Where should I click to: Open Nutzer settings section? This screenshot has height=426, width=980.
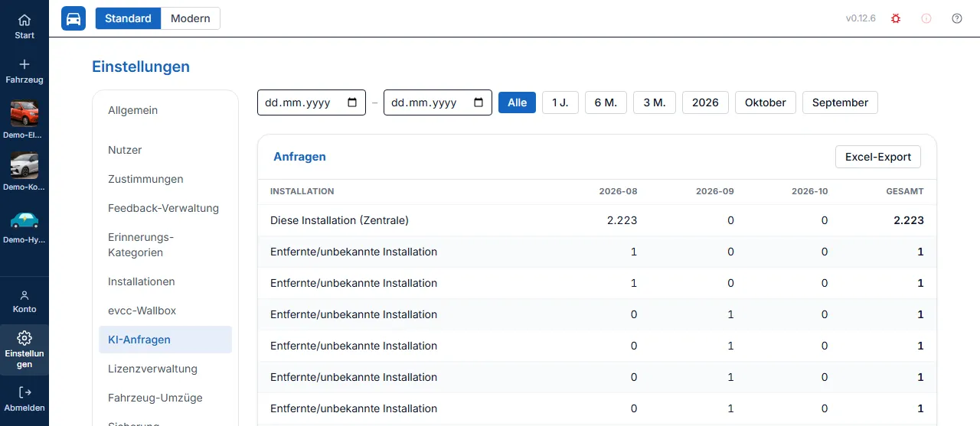coord(165,150)
